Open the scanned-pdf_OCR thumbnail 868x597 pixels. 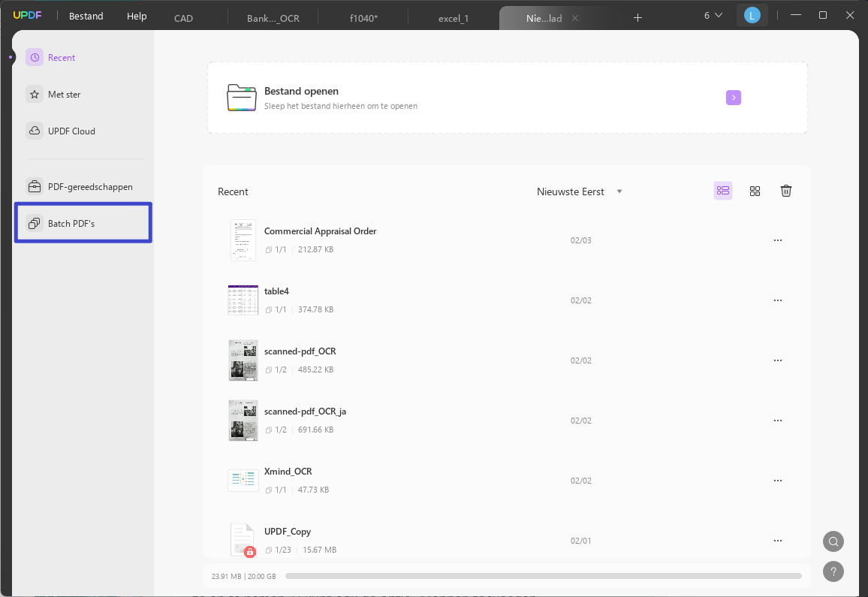tap(243, 360)
